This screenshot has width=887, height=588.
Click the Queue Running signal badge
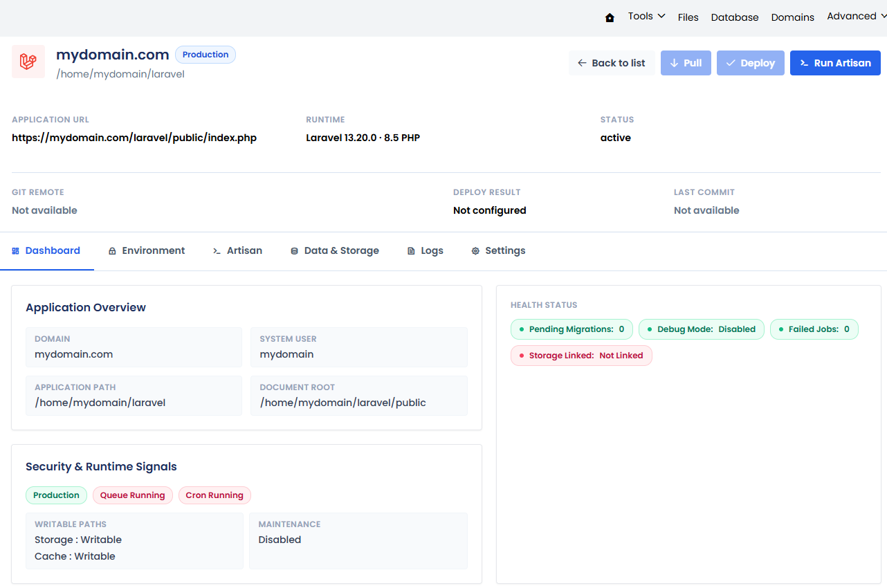click(133, 495)
